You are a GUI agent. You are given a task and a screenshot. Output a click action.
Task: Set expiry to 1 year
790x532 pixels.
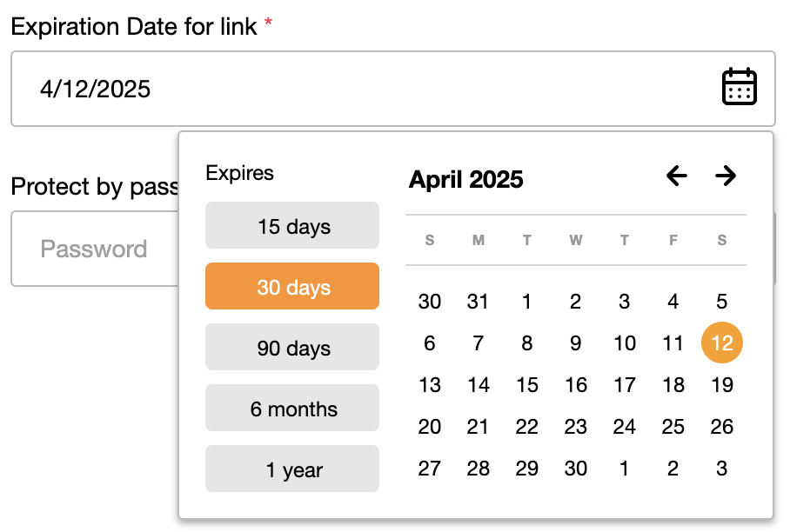(292, 469)
